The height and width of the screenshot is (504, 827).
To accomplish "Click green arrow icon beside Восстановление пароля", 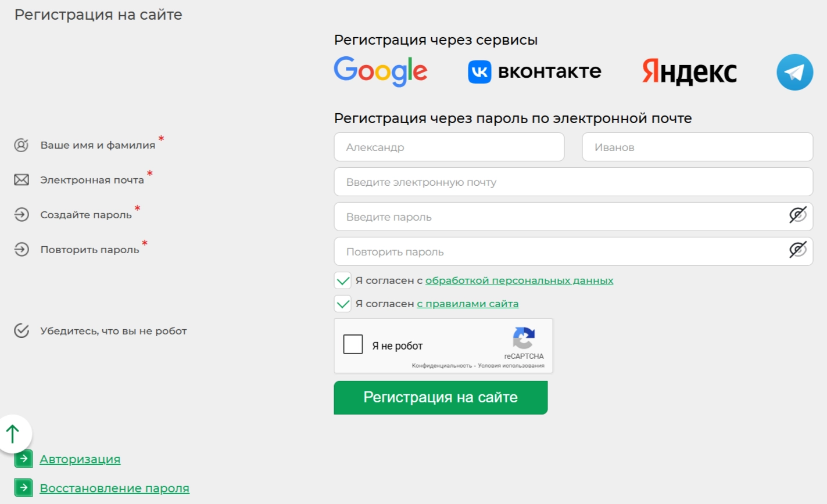I will click(x=23, y=488).
